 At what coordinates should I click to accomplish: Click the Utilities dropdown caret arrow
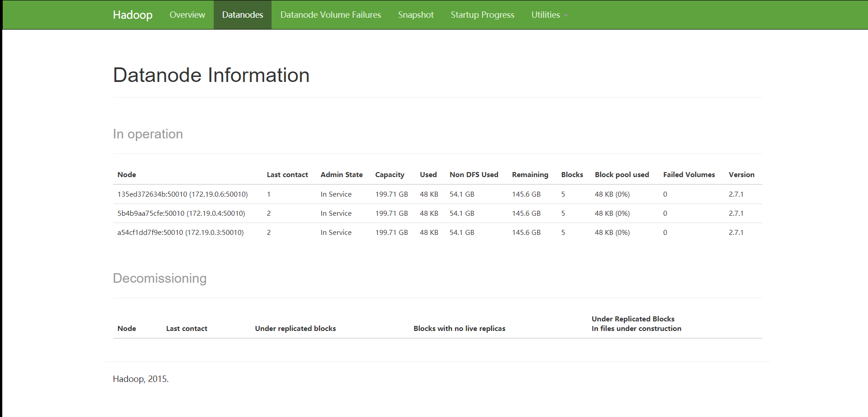566,16
